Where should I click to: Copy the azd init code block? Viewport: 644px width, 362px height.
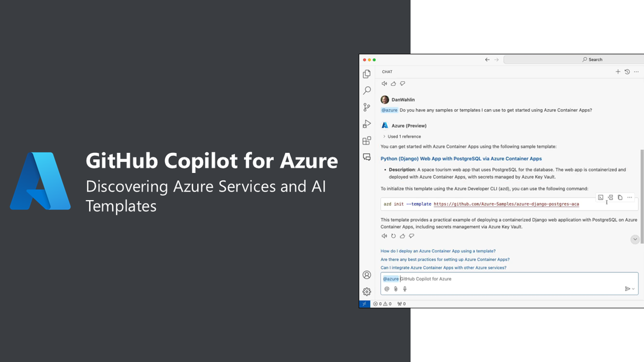coord(620,197)
